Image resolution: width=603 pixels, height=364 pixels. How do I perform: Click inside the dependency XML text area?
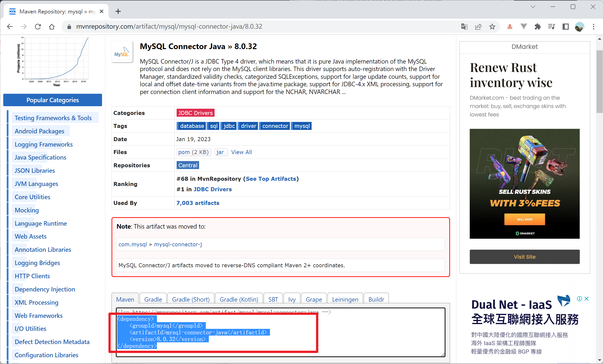click(x=281, y=332)
